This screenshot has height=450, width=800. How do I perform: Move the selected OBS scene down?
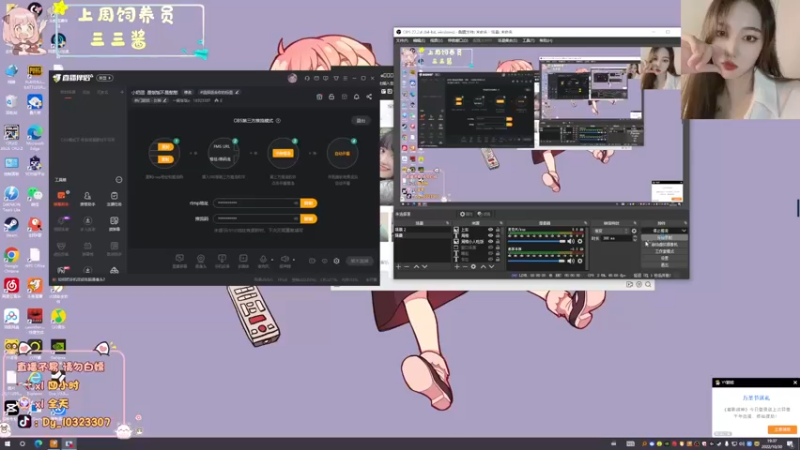click(x=424, y=266)
